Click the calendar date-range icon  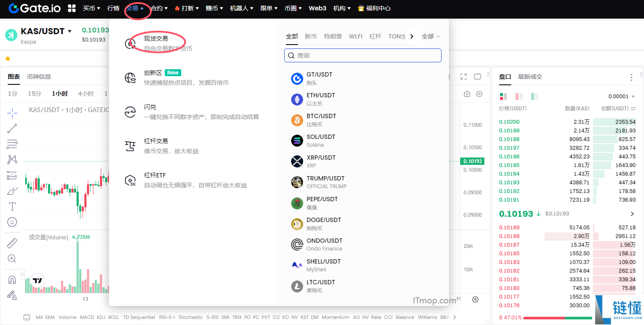click(27, 317)
